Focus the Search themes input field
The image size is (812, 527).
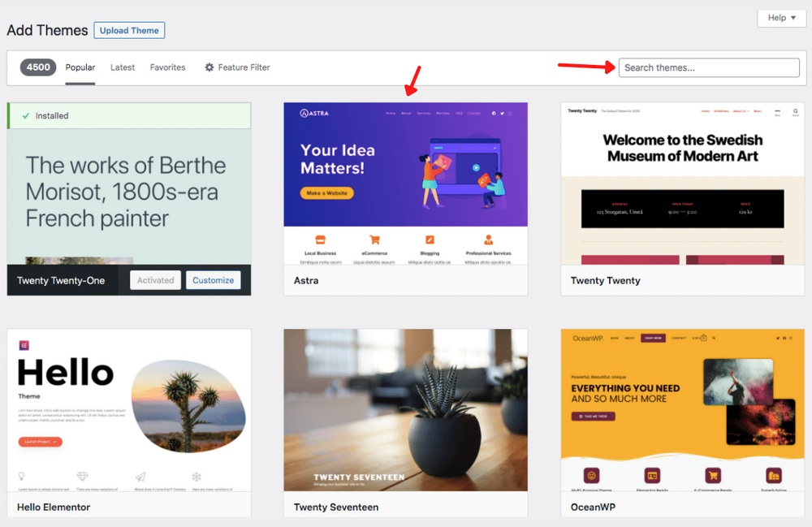(x=708, y=67)
